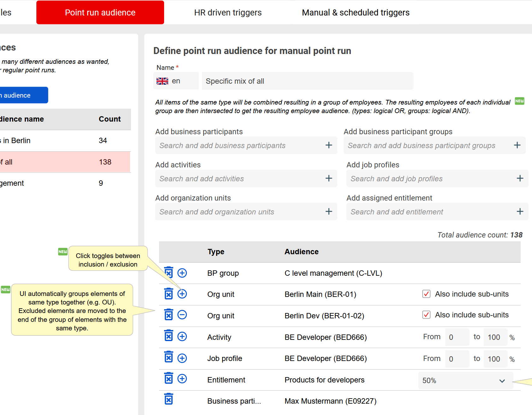The image size is (532, 415).
Task: Delete the Entitlement row with trash icon
Action: tap(169, 378)
